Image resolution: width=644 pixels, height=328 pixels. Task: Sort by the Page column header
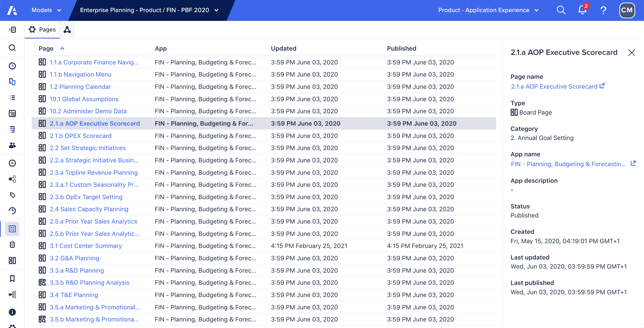46,49
